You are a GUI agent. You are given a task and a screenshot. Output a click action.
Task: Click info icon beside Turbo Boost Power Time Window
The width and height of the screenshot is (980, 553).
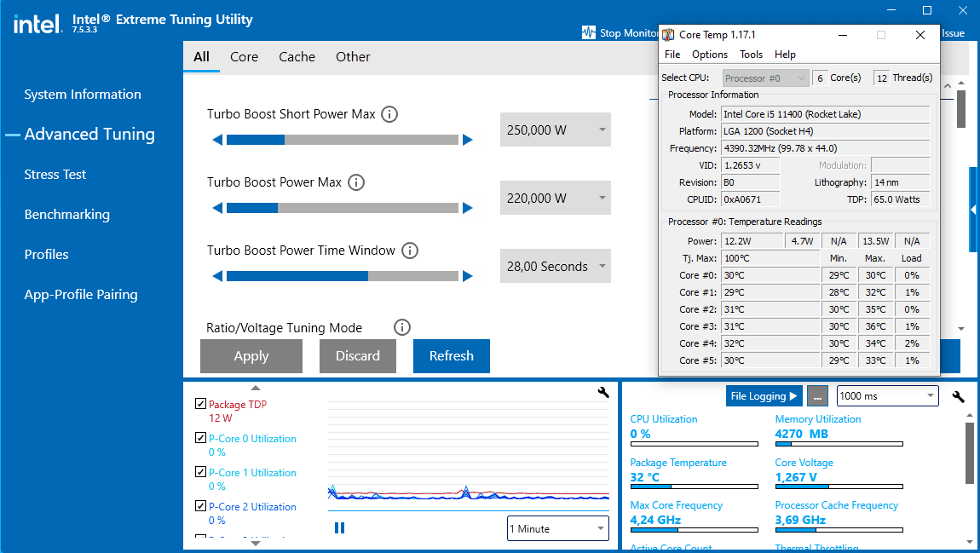pos(409,251)
